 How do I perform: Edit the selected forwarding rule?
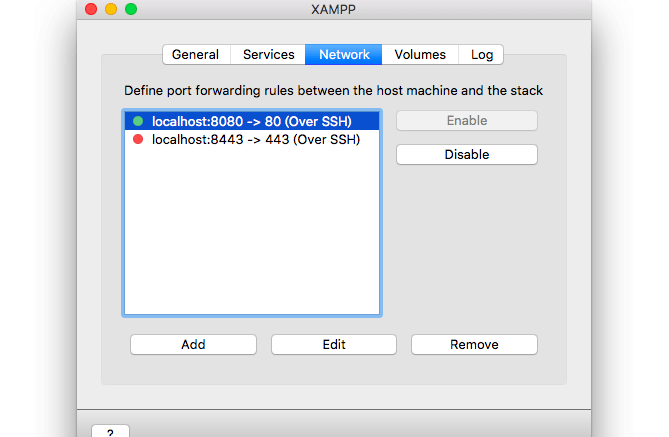coord(334,344)
